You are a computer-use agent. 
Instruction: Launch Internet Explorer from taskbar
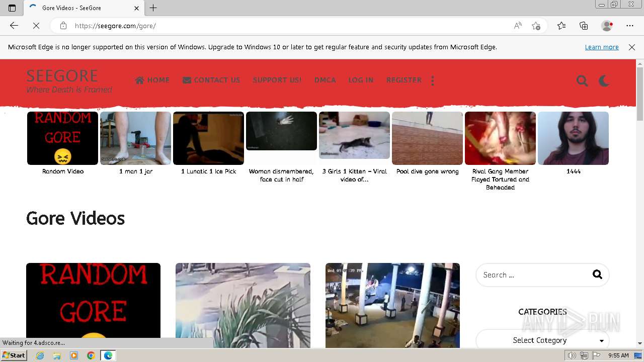[x=40, y=355]
